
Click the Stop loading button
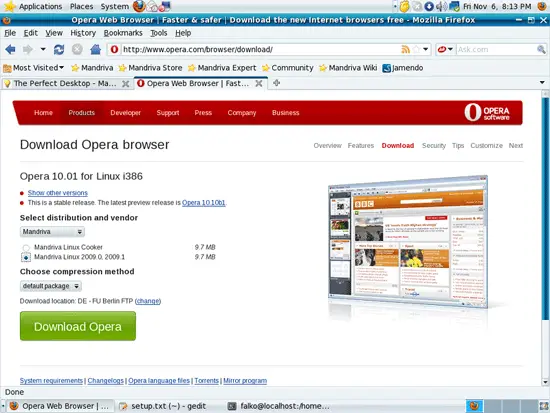tap(77, 49)
